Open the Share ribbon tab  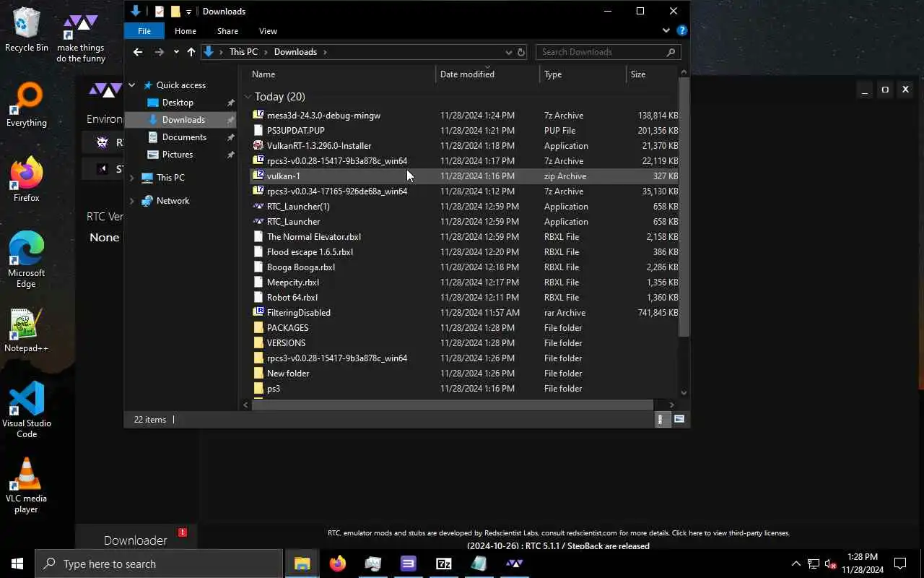coord(227,31)
